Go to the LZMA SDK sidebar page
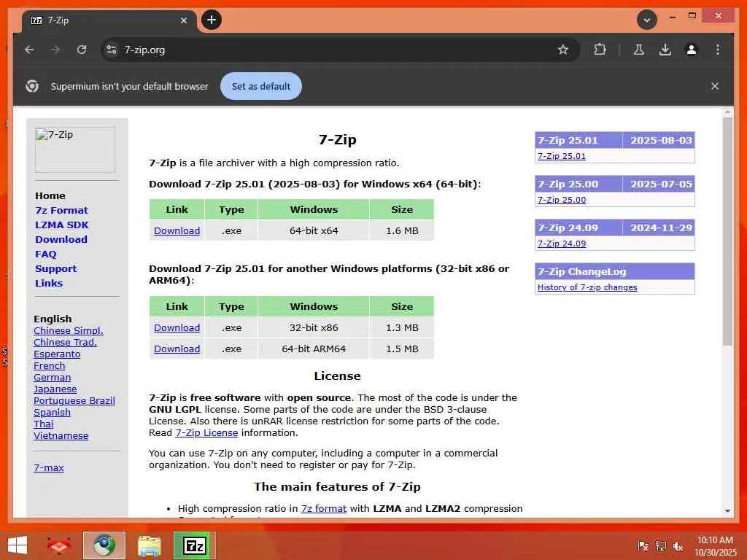 62,225
